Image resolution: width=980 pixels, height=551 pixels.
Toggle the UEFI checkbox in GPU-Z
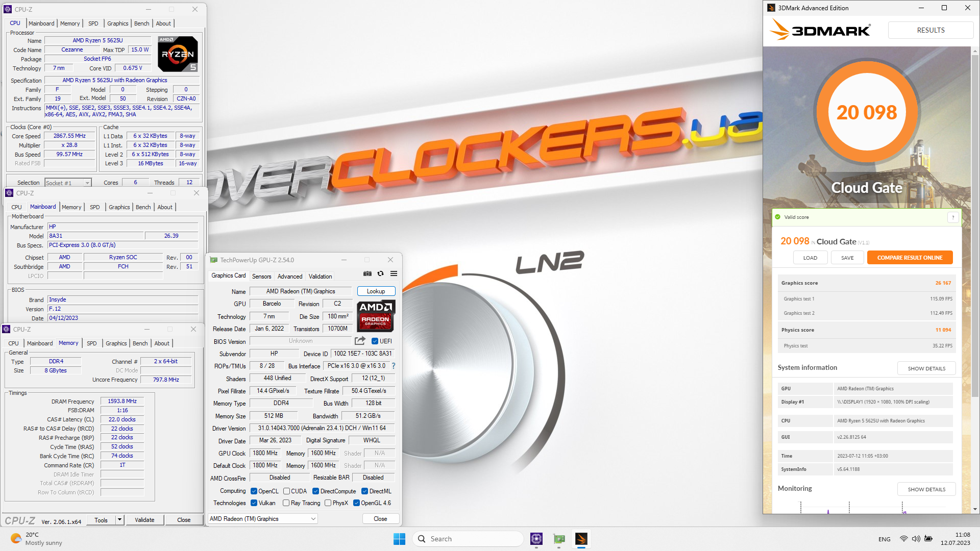pyautogui.click(x=375, y=341)
